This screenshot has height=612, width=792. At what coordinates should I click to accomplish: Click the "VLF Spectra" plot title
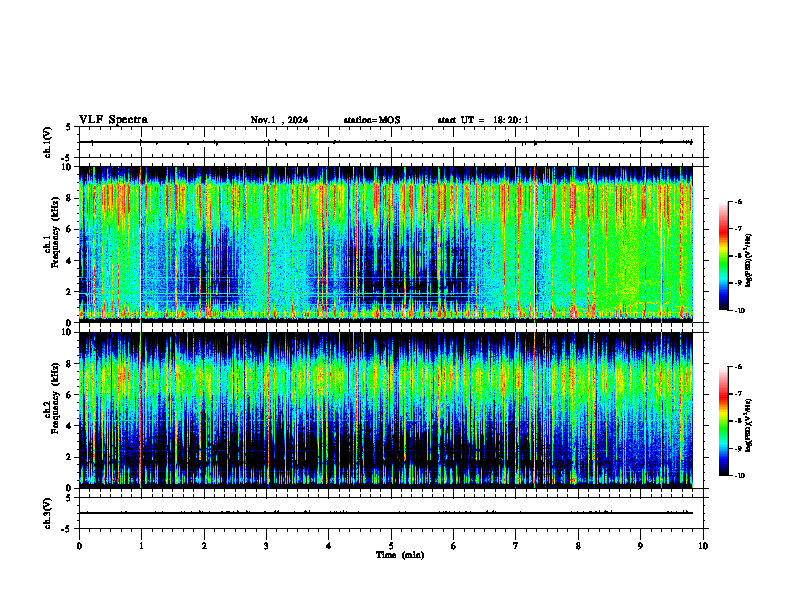point(113,120)
